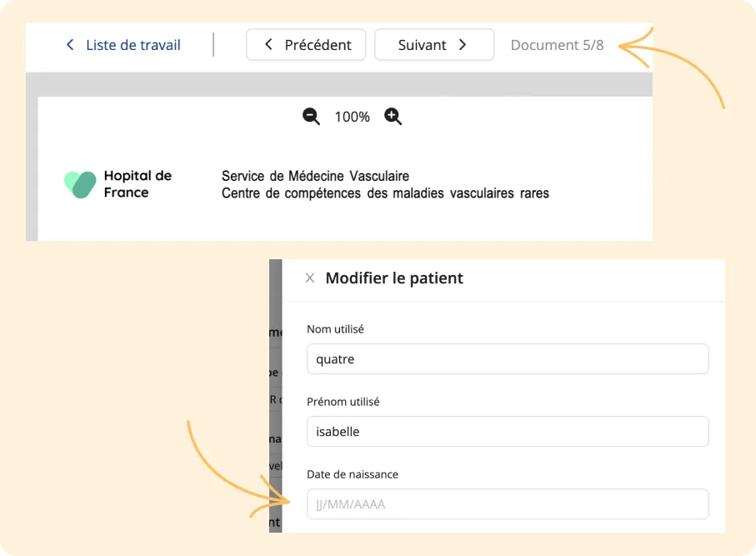Click the zoom out magnifier icon
This screenshot has height=556, width=756.
[311, 116]
